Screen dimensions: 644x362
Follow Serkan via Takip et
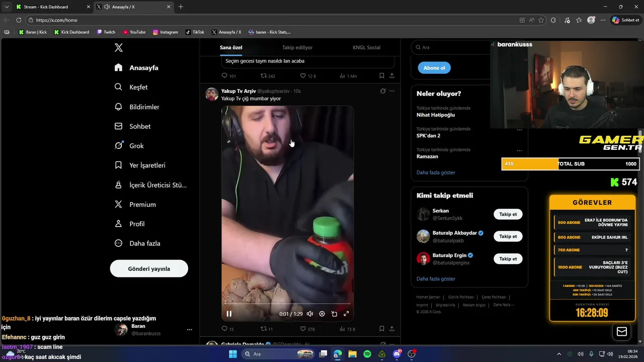click(508, 214)
